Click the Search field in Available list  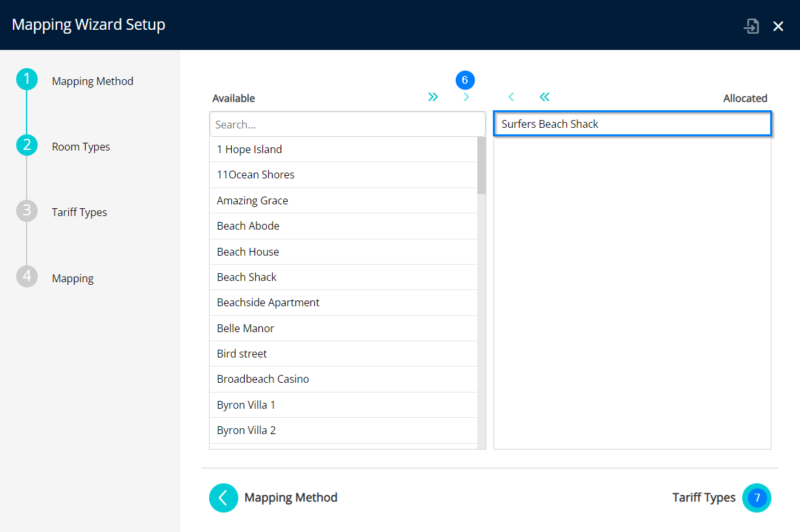click(347, 125)
